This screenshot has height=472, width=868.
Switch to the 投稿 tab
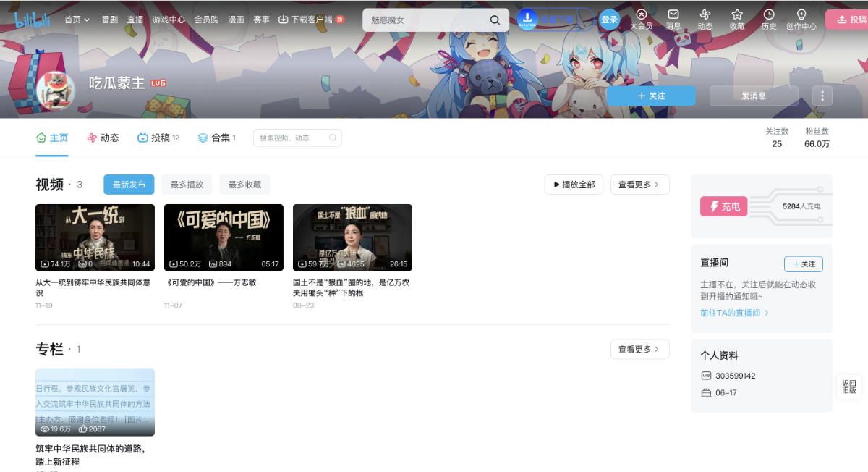tap(158, 138)
